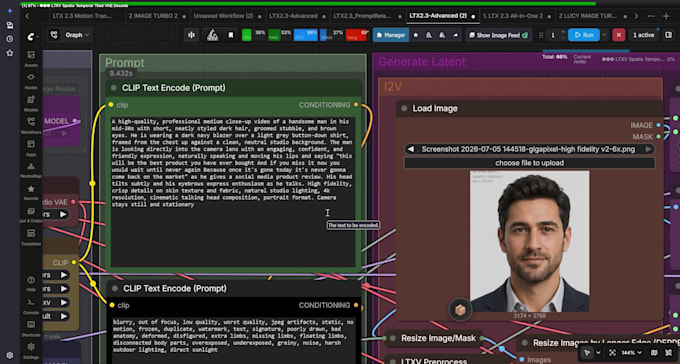Click the share arrow icon in toolbar
The width and height of the screenshot is (680, 364).
coord(455,35)
